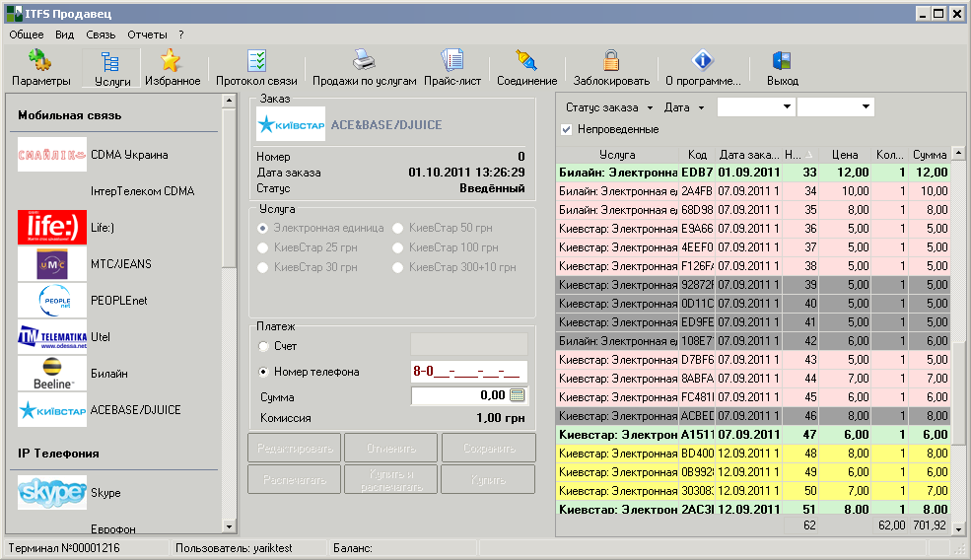Sort table by Цена column header

(x=845, y=155)
